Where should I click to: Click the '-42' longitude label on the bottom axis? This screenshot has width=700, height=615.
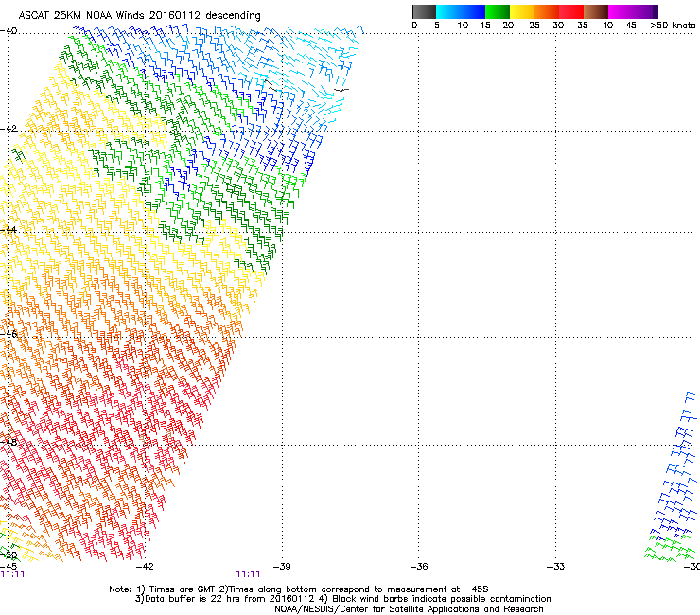tap(144, 567)
